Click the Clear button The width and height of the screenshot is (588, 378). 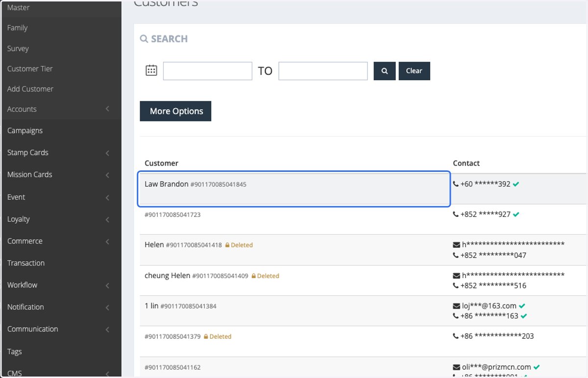coord(414,71)
